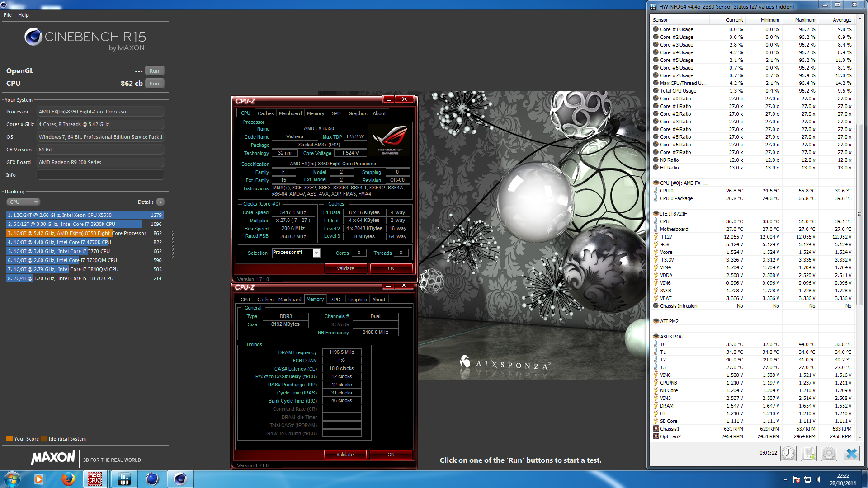This screenshot has width=868, height=488.
Task: Open Caches tab in top CPU-Z window
Action: pos(265,113)
